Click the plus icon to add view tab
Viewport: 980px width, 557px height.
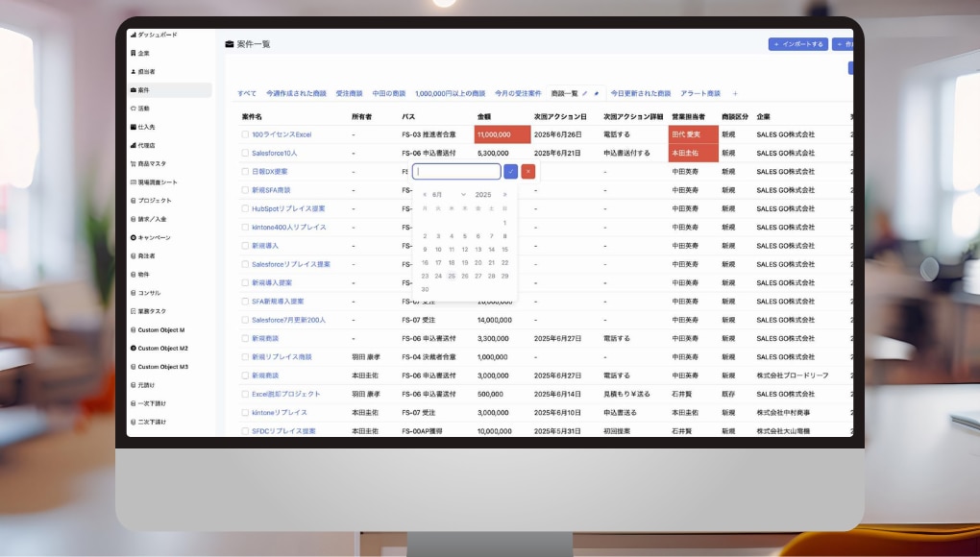pos(735,93)
